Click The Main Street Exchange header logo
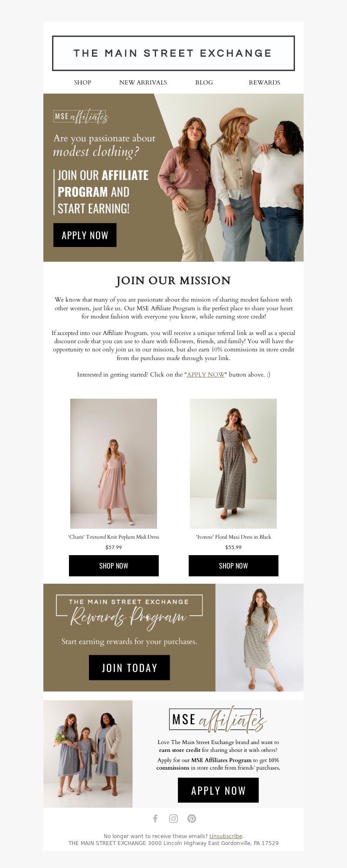 point(173,53)
